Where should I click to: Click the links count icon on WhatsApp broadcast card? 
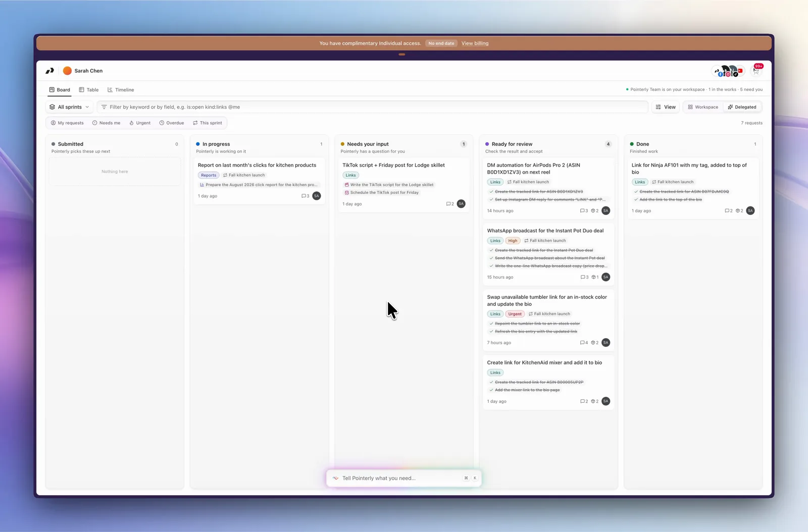pyautogui.click(x=595, y=277)
